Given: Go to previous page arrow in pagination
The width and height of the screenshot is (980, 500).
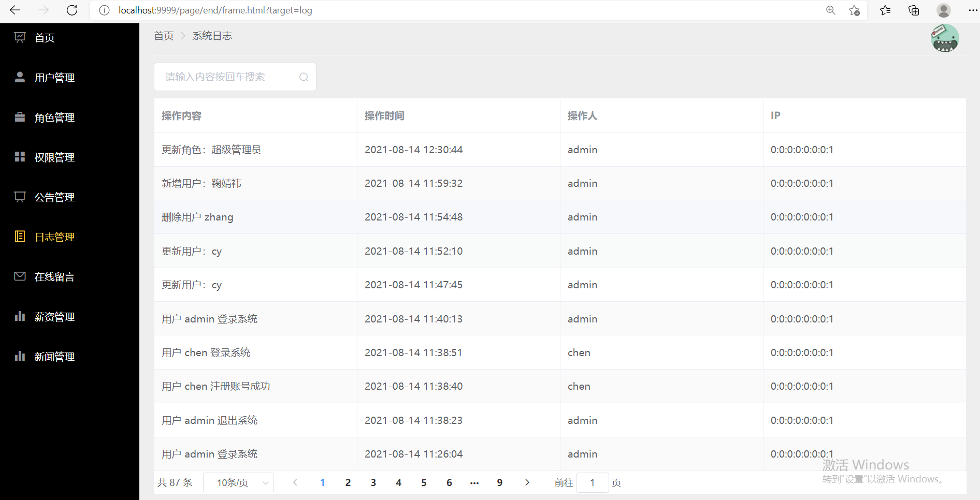Looking at the screenshot, I should click(295, 482).
